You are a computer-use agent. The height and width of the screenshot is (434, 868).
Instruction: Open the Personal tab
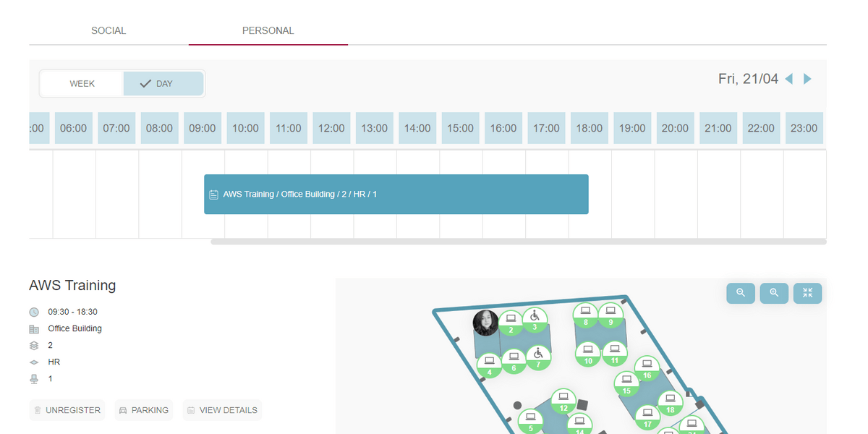(x=268, y=31)
